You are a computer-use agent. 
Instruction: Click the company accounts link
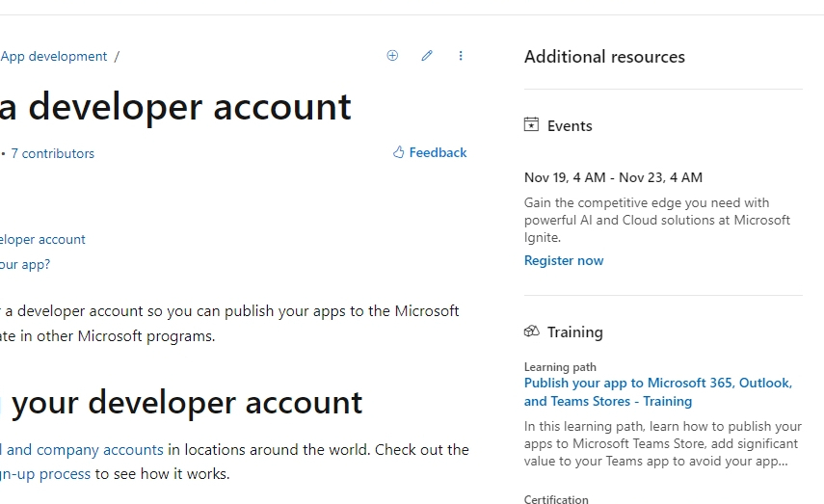pyautogui.click(x=82, y=450)
